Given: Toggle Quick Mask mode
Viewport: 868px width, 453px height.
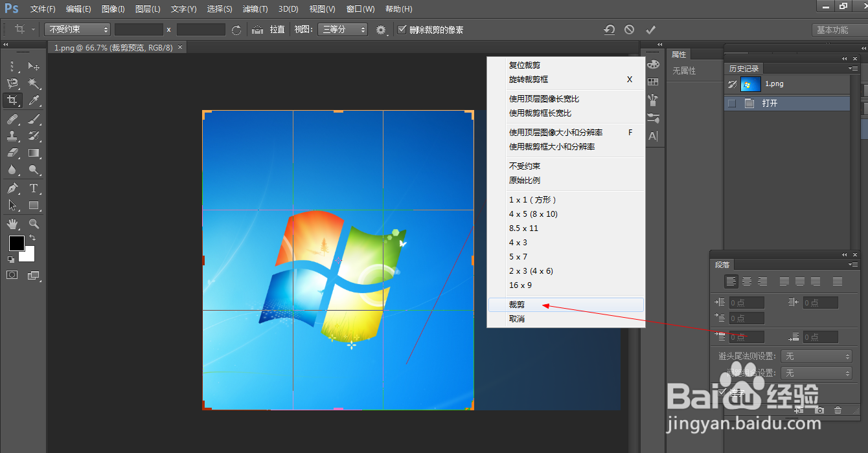Looking at the screenshot, I should 12,275.
